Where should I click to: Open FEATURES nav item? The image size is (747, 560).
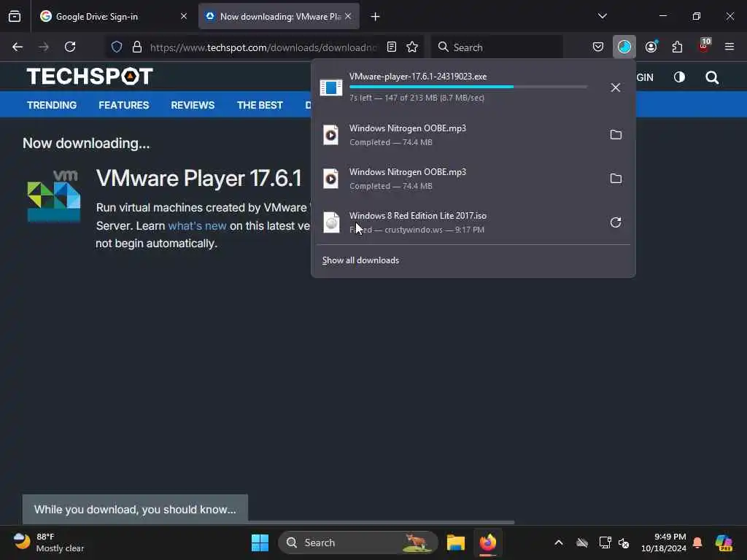point(124,105)
